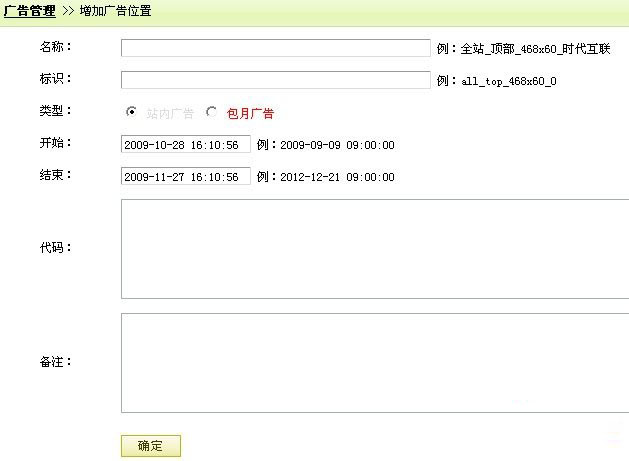
Task: Click the 结束 field label
Action: point(55,175)
